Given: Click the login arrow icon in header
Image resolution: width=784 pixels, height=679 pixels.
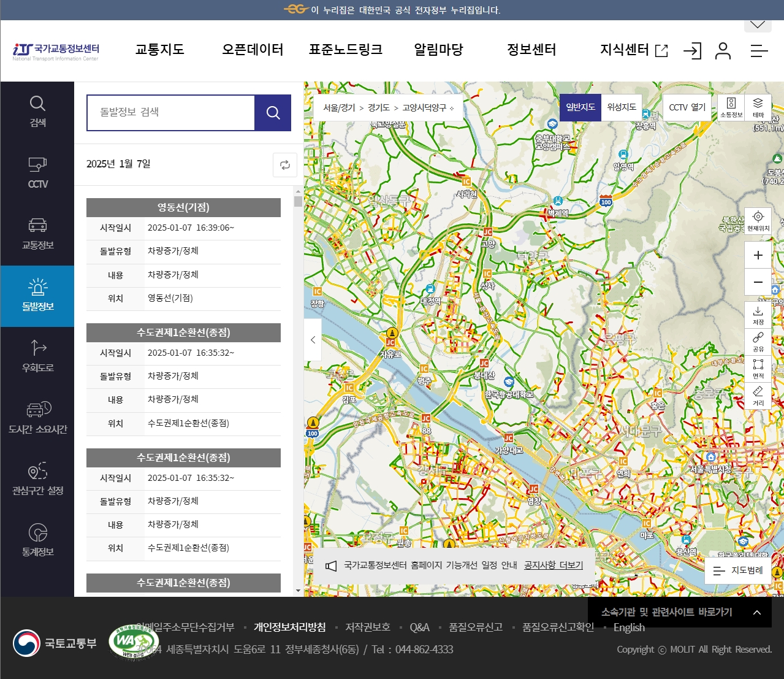Looking at the screenshot, I should 692,50.
